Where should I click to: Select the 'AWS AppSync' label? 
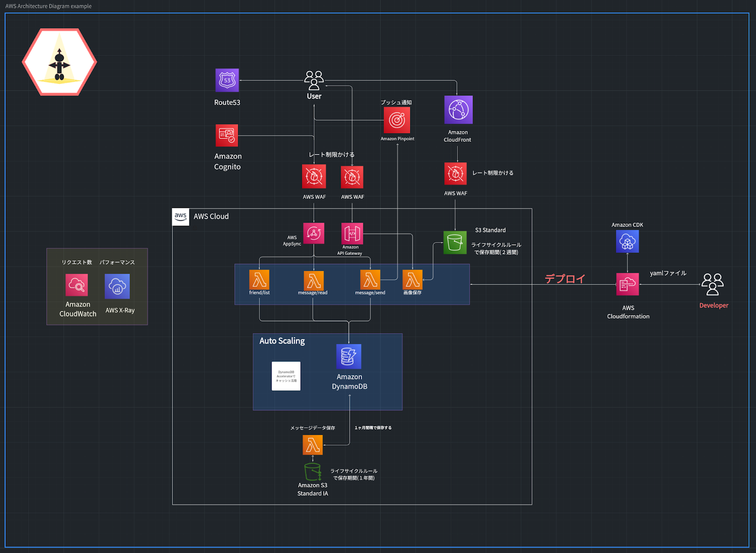(292, 241)
